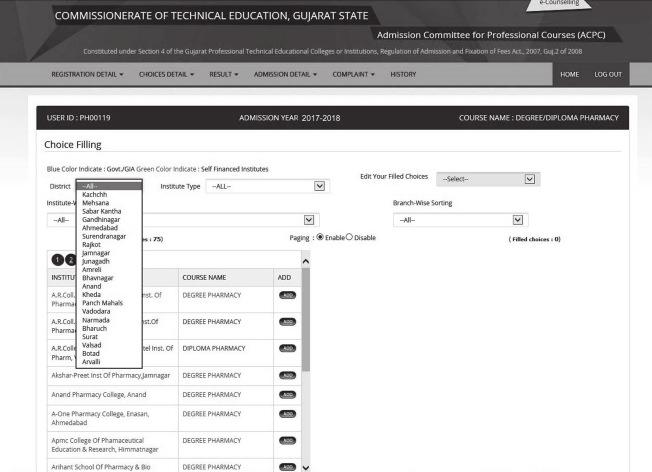Click the HOME link
The width and height of the screenshot is (652, 472).
569,74
